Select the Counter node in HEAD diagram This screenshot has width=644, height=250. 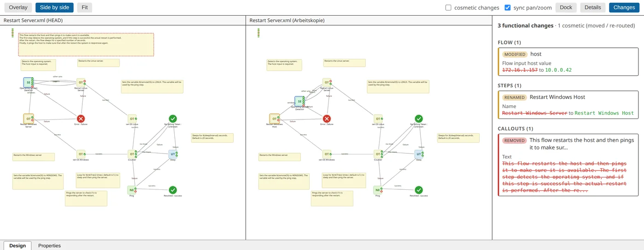tap(132, 154)
